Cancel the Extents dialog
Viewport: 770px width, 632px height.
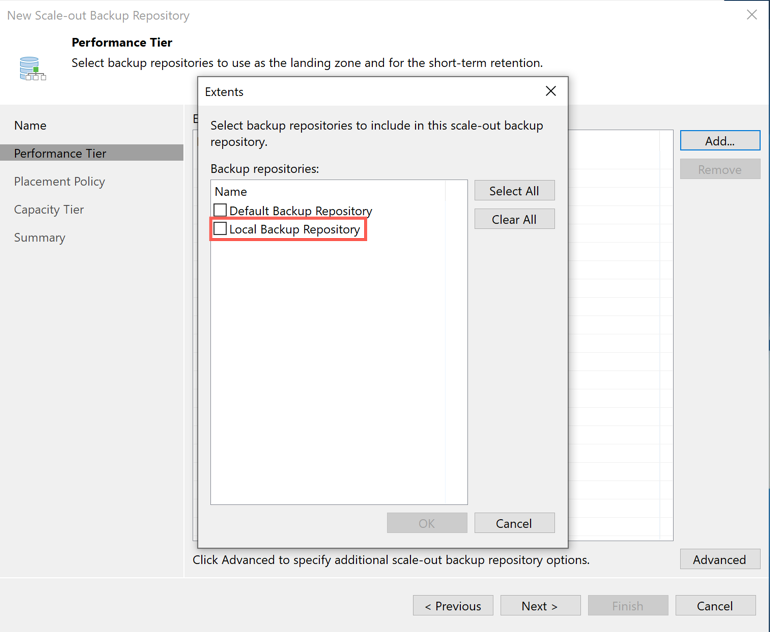(513, 523)
